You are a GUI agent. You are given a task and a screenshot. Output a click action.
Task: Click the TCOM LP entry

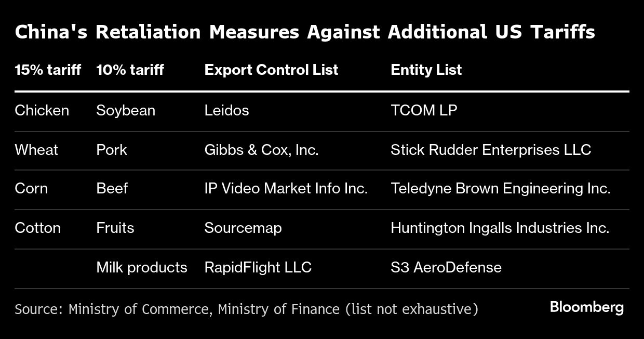pos(424,110)
